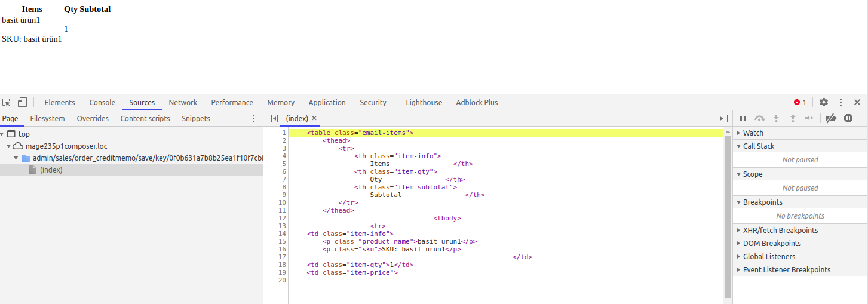Toggle the device toolbar icon
The height and width of the screenshot is (304, 868).
tap(22, 102)
